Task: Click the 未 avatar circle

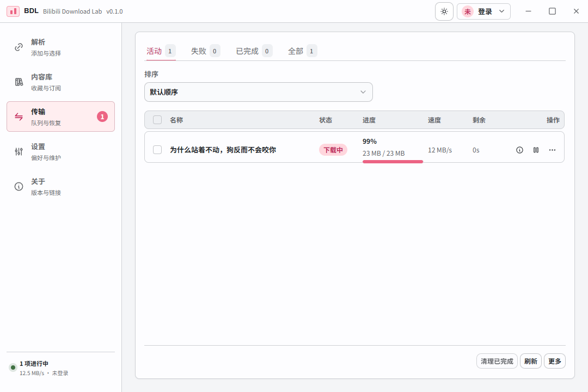Action: (467, 11)
